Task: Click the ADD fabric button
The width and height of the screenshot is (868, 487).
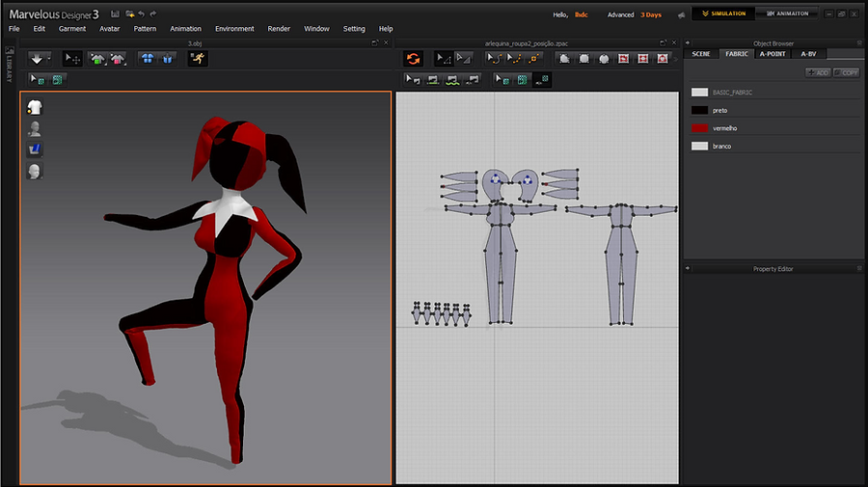Action: coord(818,72)
